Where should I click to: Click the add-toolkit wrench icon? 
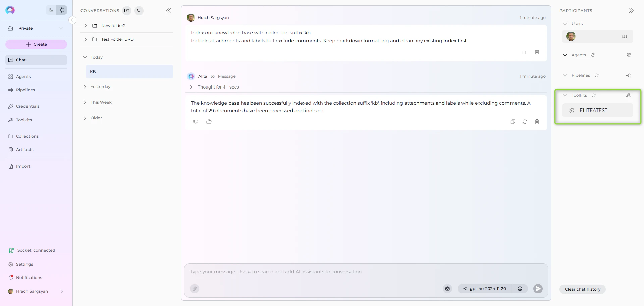point(629,95)
